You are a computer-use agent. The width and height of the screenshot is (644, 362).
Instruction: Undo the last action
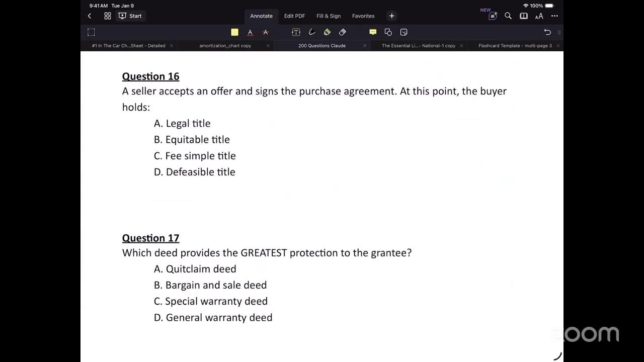coord(547,32)
